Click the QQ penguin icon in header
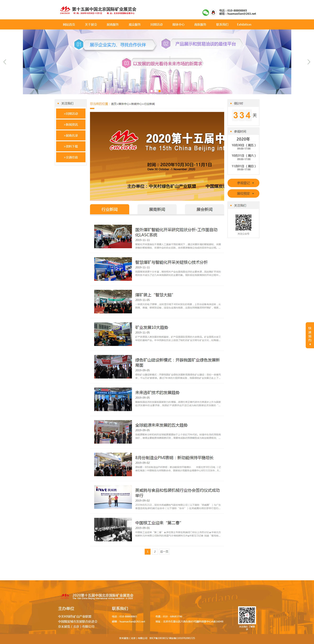Image resolution: width=314 pixels, height=644 pixels. click(213, 12)
